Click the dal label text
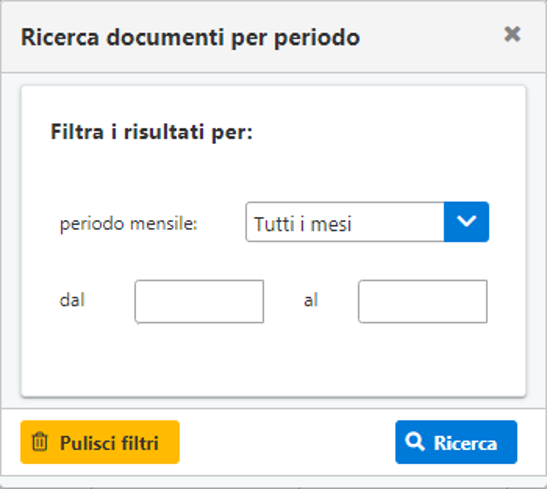 (72, 300)
